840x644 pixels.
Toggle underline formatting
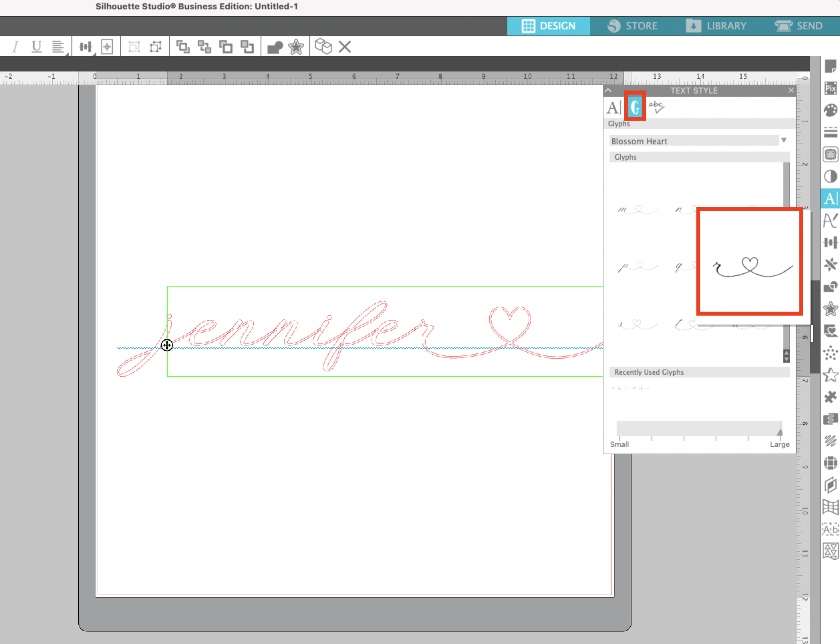36,46
